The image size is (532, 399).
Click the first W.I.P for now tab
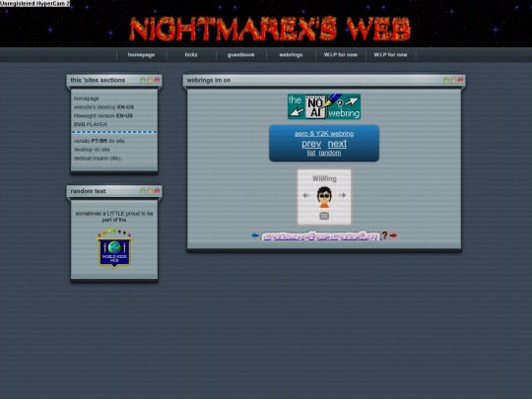click(341, 55)
